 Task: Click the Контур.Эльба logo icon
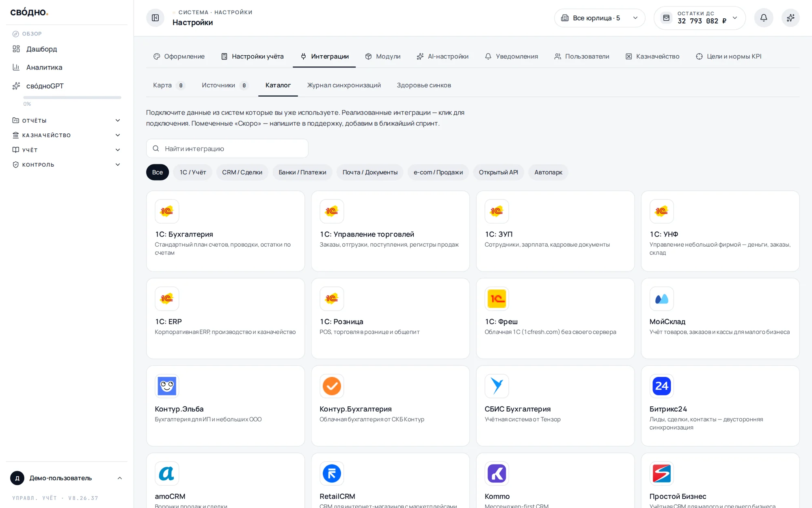pos(167,386)
